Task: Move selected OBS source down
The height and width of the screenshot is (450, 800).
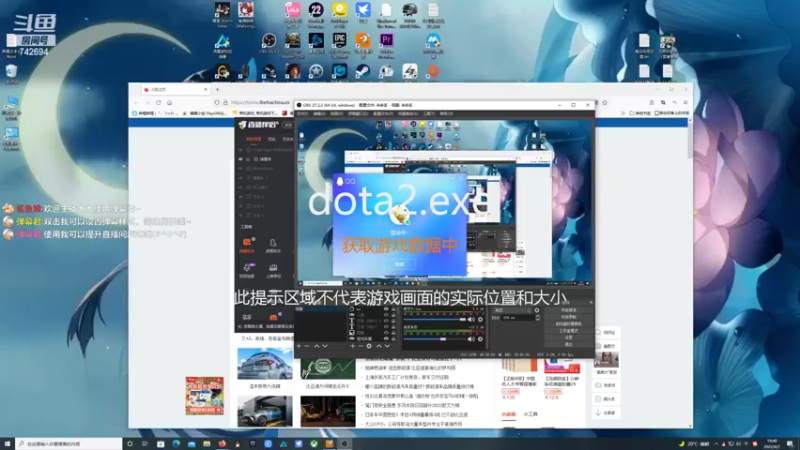Action: 387,346
